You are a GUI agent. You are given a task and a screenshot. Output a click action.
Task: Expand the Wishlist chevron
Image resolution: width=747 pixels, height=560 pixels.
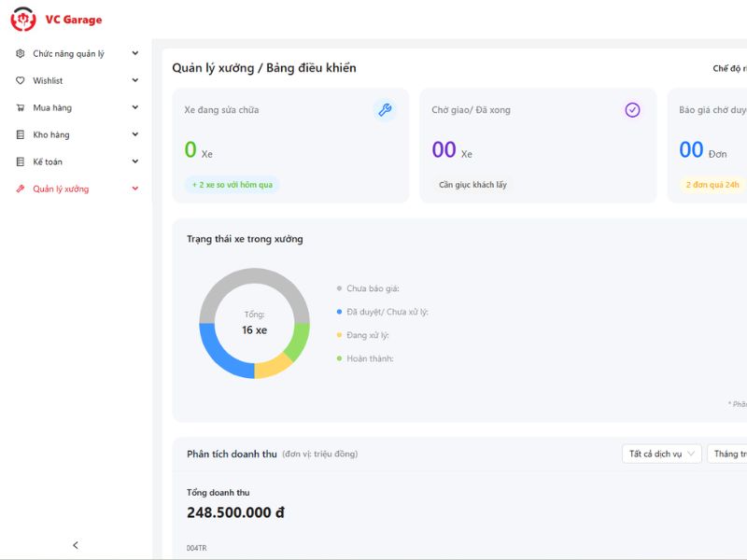(x=135, y=80)
